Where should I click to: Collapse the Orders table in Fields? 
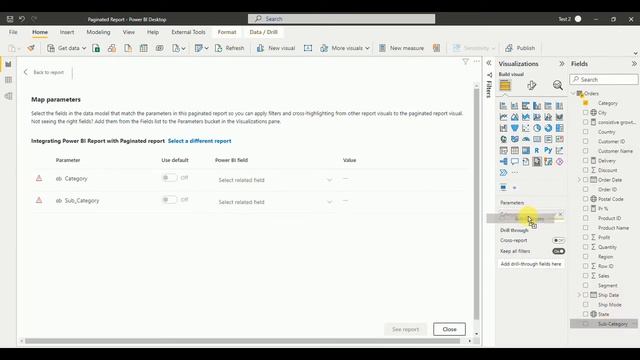tap(573, 93)
